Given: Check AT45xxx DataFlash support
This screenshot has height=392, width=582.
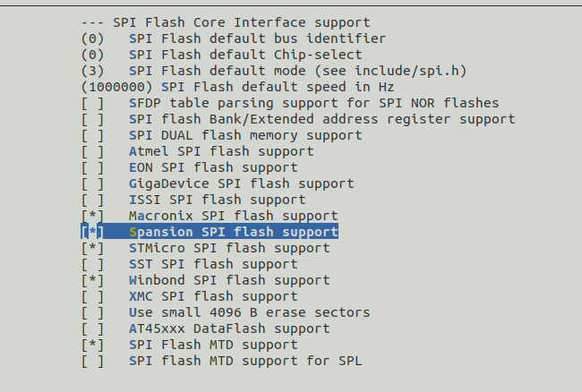Looking at the screenshot, I should coord(92,328).
